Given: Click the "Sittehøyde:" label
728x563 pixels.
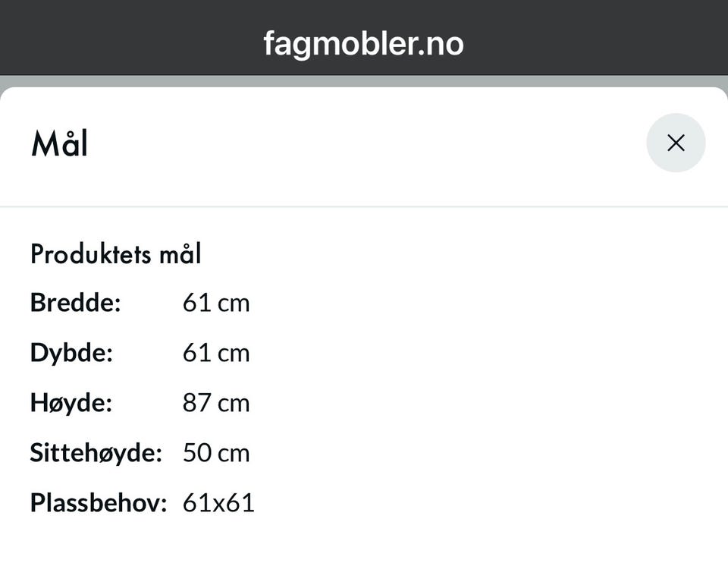Looking at the screenshot, I should pyautogui.click(x=96, y=453).
